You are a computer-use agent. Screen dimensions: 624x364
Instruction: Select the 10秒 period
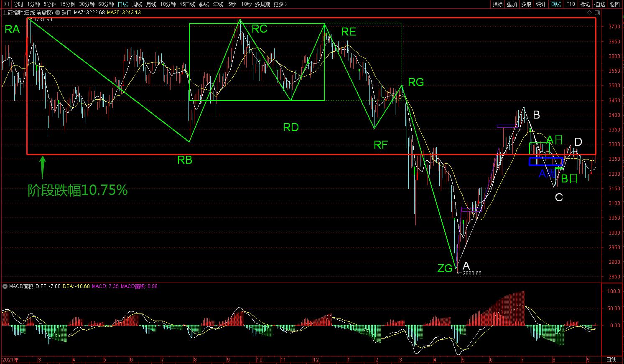click(x=246, y=4)
